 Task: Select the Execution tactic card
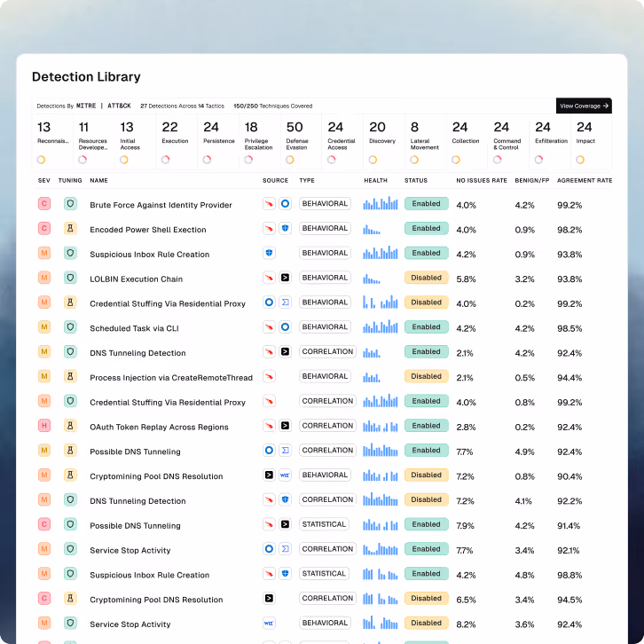tap(177, 142)
